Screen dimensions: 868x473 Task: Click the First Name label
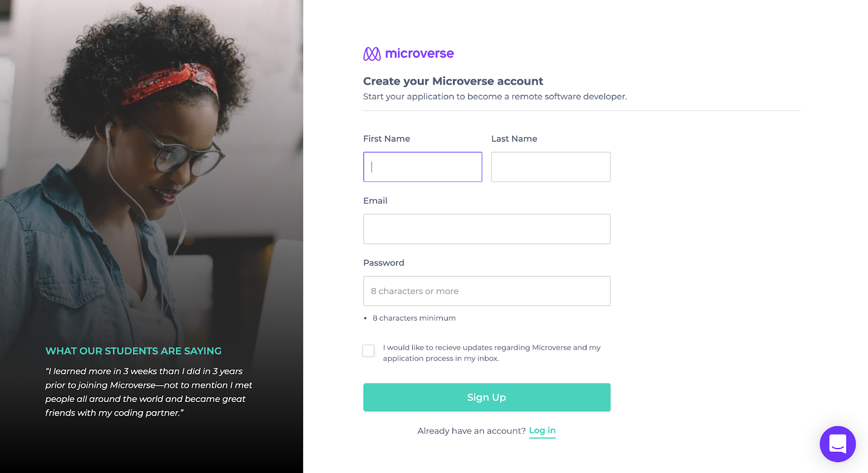[386, 139]
